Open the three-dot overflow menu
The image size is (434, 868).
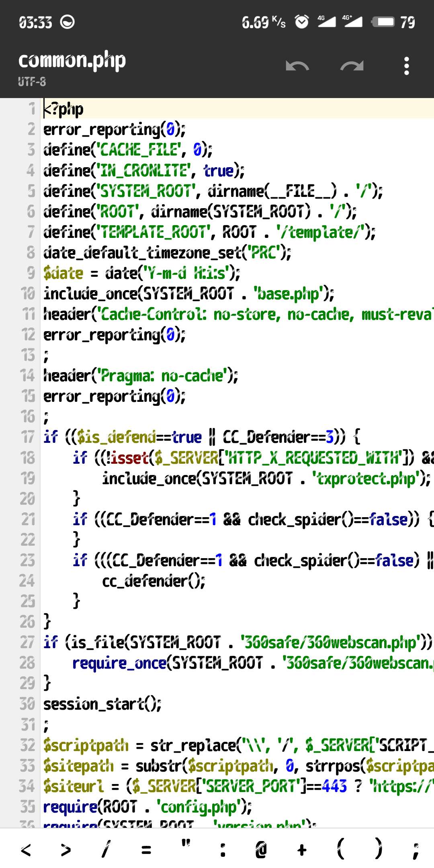pos(407,66)
